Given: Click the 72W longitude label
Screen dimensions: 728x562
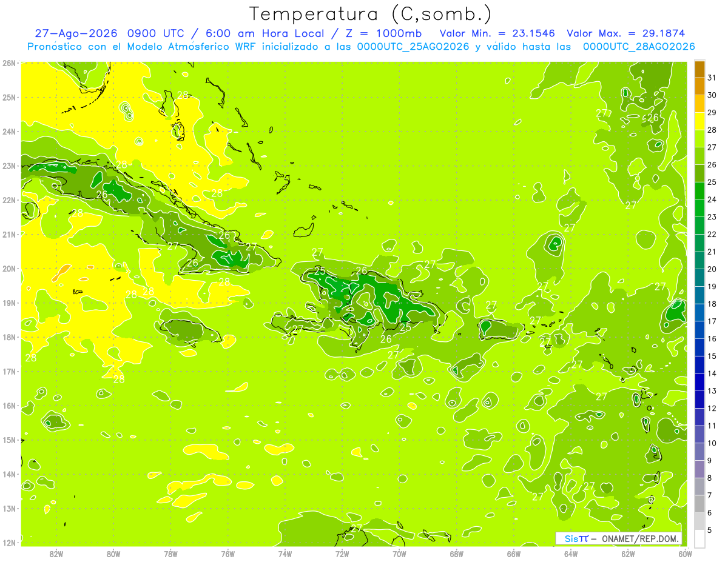Looking at the screenshot, I should click(342, 554).
